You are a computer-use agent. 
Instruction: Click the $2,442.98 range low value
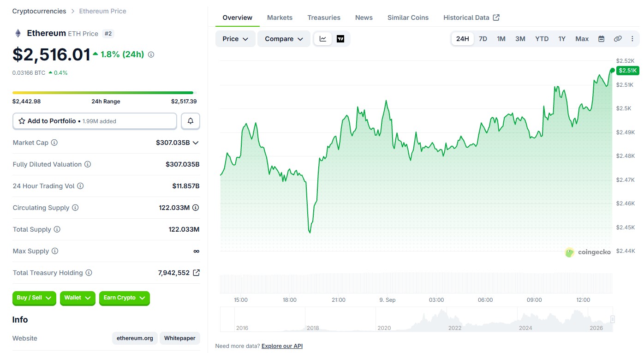click(27, 102)
